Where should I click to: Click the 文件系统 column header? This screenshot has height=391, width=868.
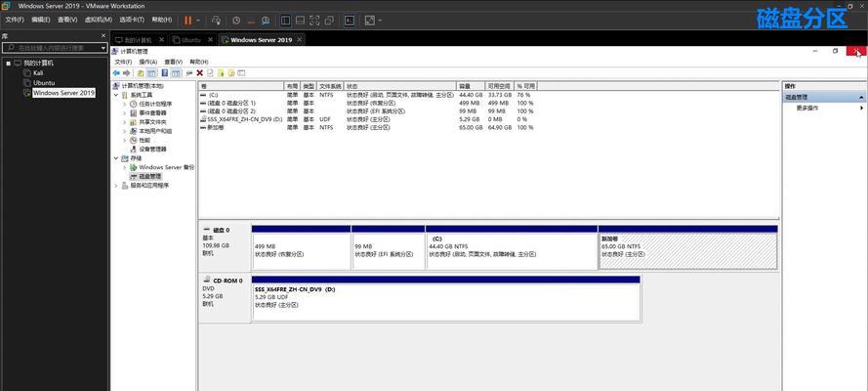(331, 86)
